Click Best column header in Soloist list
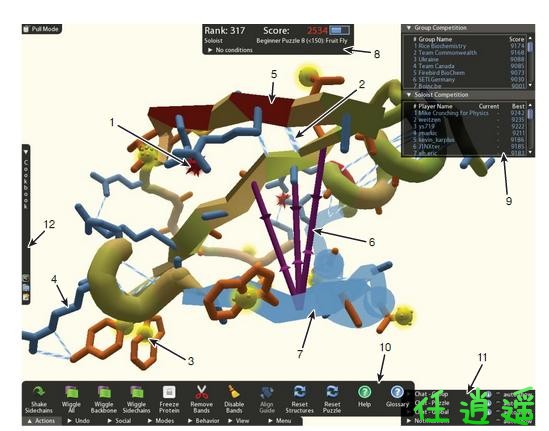This screenshot has width=549, height=431. [x=518, y=106]
